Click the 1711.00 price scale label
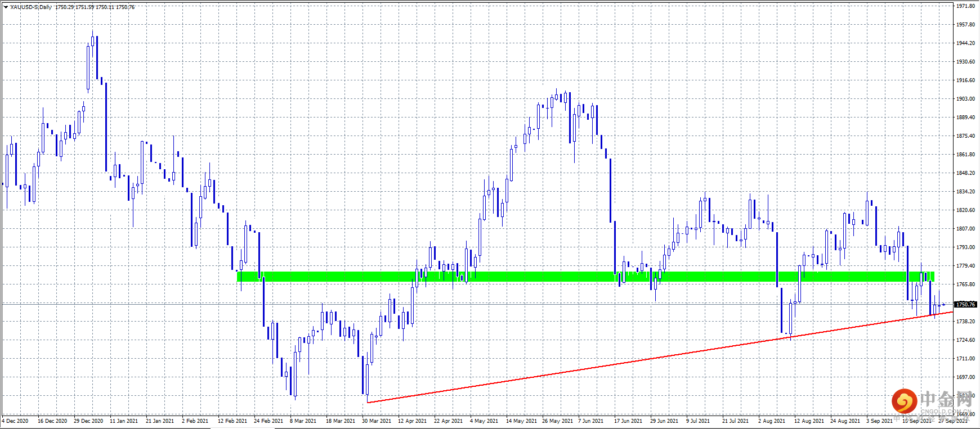 (x=965, y=359)
